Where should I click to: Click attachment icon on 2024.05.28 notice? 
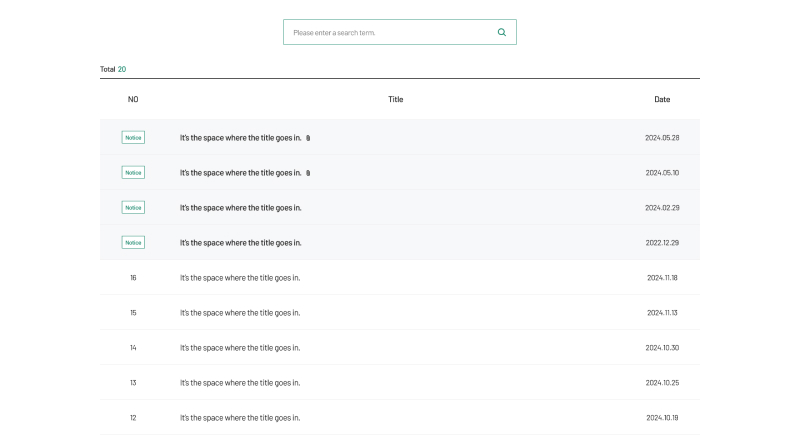[x=308, y=138]
